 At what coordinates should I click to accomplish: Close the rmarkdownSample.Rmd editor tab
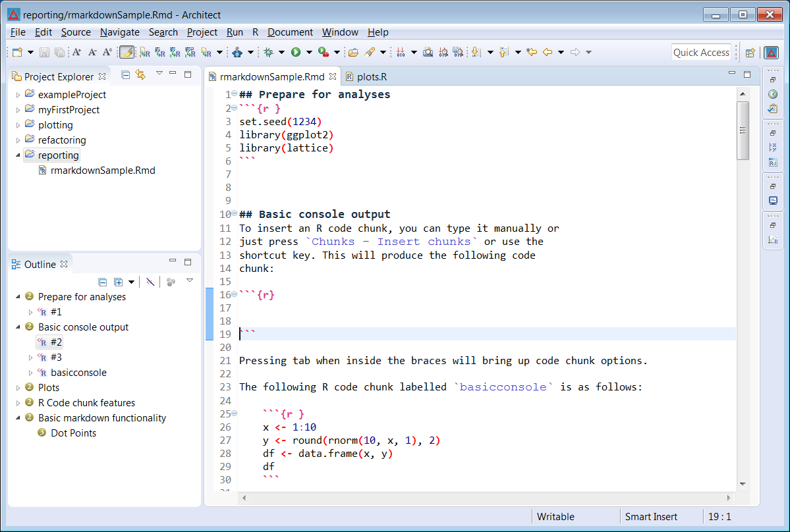click(333, 76)
